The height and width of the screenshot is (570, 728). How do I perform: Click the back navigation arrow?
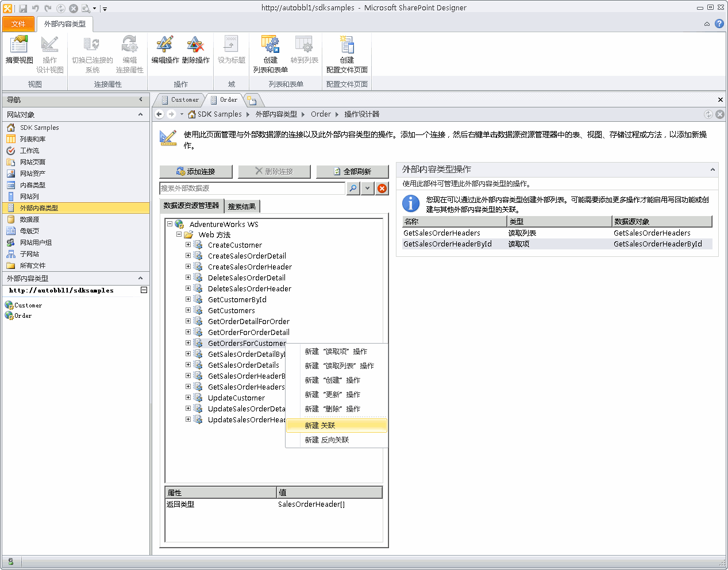tap(160, 114)
